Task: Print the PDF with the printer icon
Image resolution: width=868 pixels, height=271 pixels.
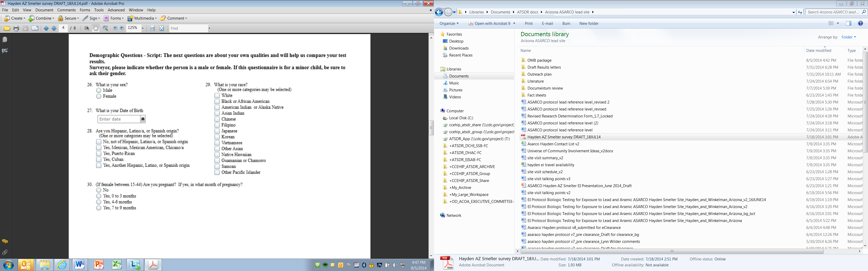Action: click(x=16, y=28)
